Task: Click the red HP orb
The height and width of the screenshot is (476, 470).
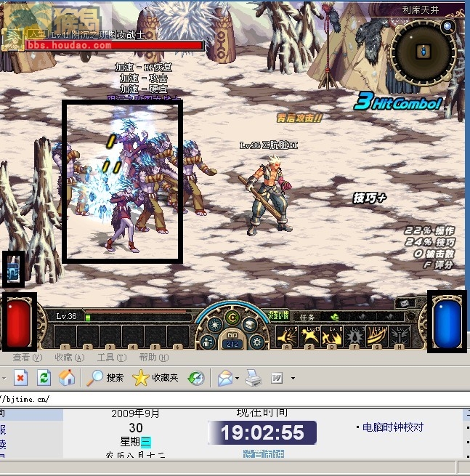Action: pyautogui.click(x=19, y=322)
